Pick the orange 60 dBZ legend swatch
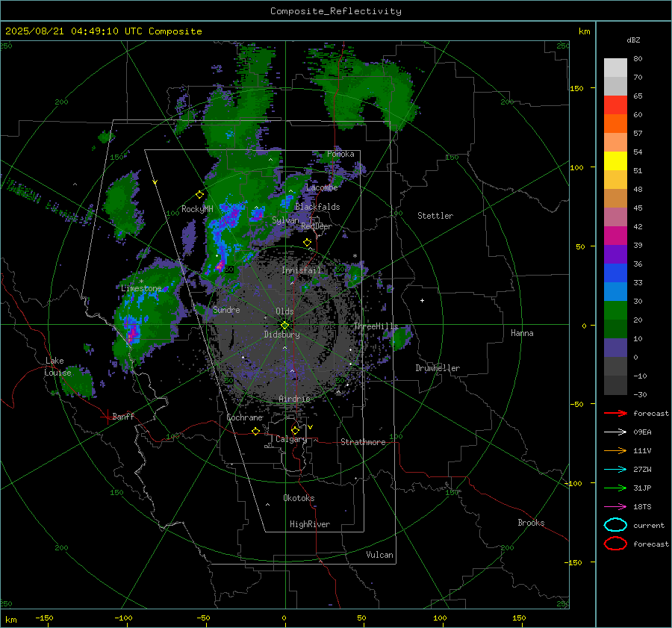The height and width of the screenshot is (628, 672). coord(615,124)
